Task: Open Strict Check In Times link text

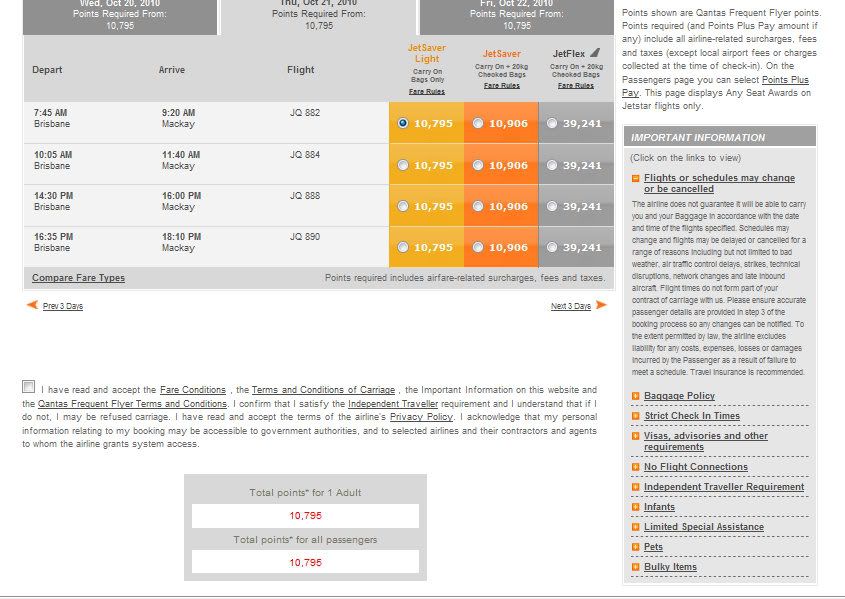Action: pyautogui.click(x=692, y=416)
